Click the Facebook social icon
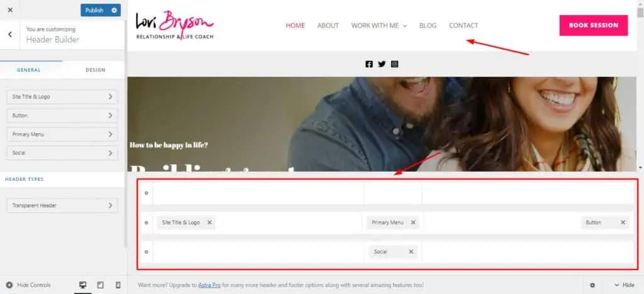This screenshot has width=644, height=294. pyautogui.click(x=369, y=64)
